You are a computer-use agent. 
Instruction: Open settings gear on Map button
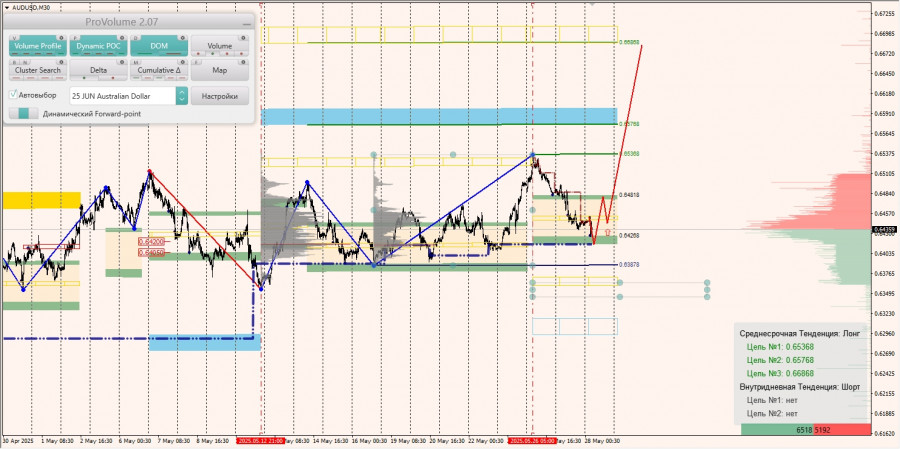coord(244,61)
